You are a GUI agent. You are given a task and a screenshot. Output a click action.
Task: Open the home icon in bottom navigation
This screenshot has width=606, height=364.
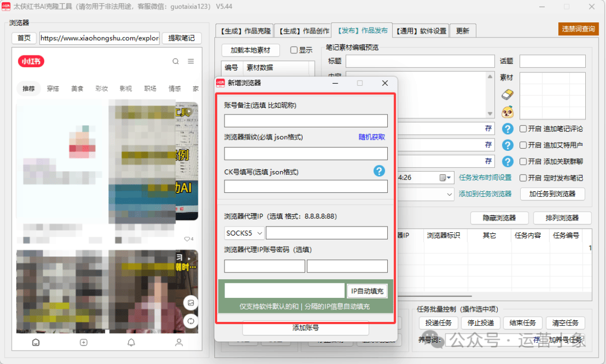pyautogui.click(x=35, y=342)
